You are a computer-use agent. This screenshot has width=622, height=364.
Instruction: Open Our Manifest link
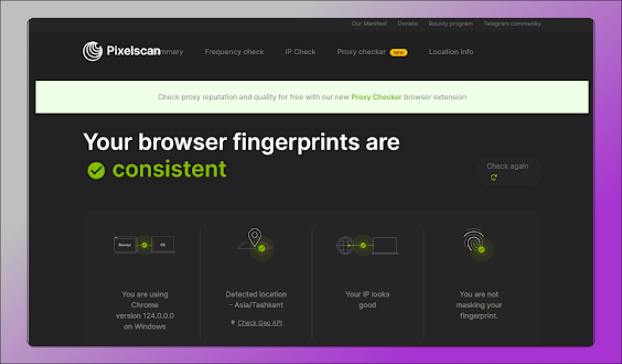tap(369, 24)
